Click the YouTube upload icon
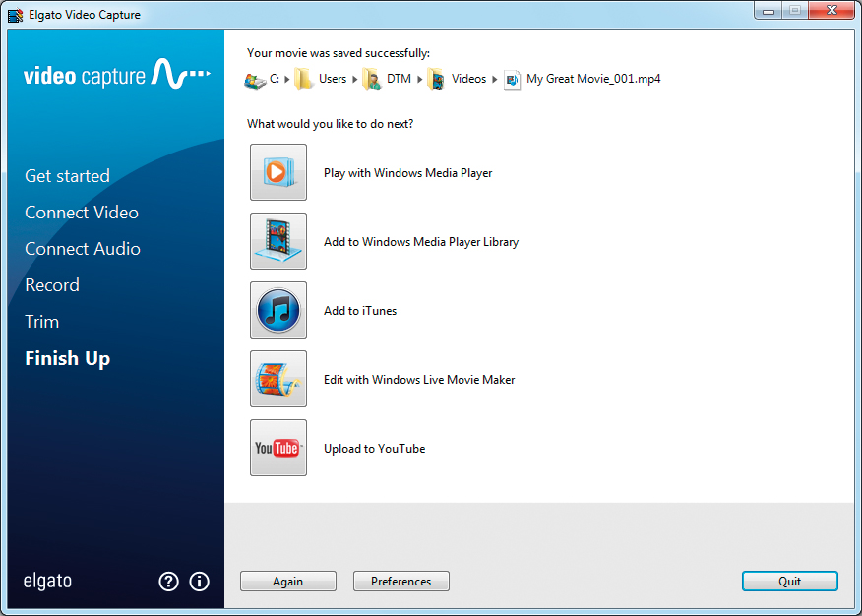 click(277, 448)
